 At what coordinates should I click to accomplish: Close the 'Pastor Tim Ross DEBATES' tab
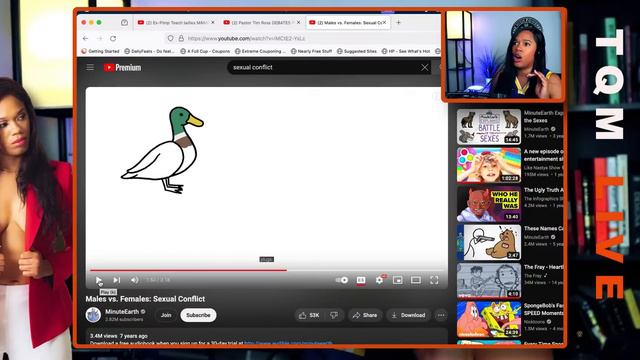[x=298, y=22]
